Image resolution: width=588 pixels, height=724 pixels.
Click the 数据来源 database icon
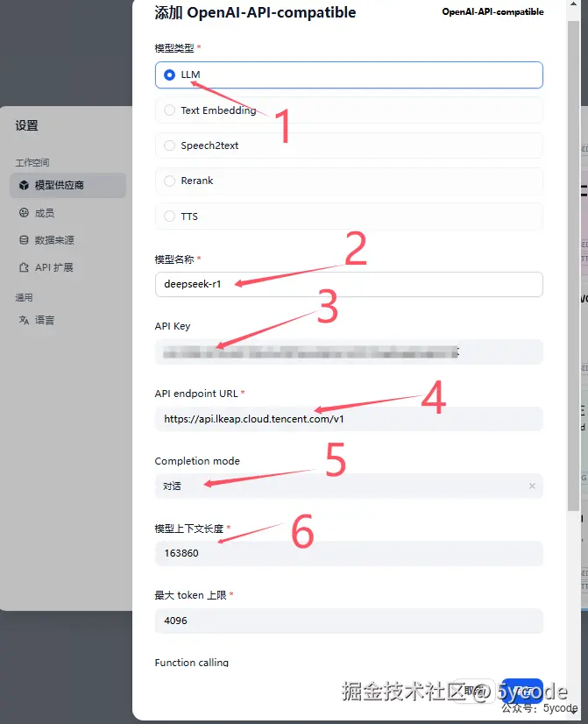tap(24, 239)
